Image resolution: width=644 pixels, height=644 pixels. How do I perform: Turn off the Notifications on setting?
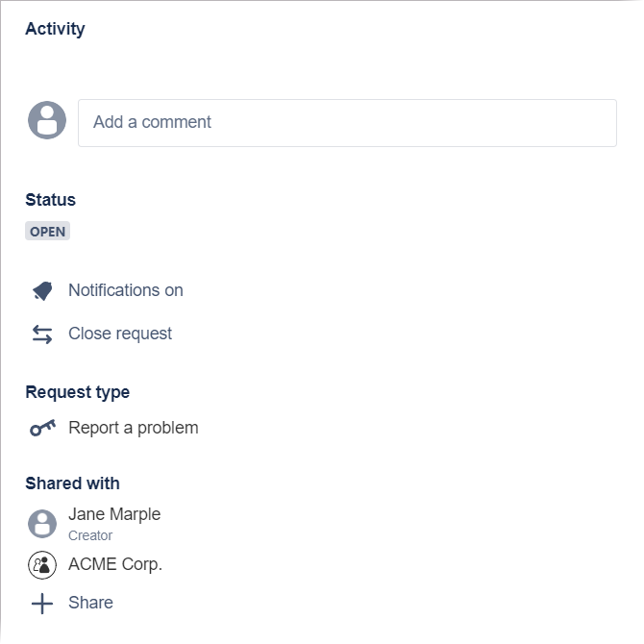click(x=125, y=290)
